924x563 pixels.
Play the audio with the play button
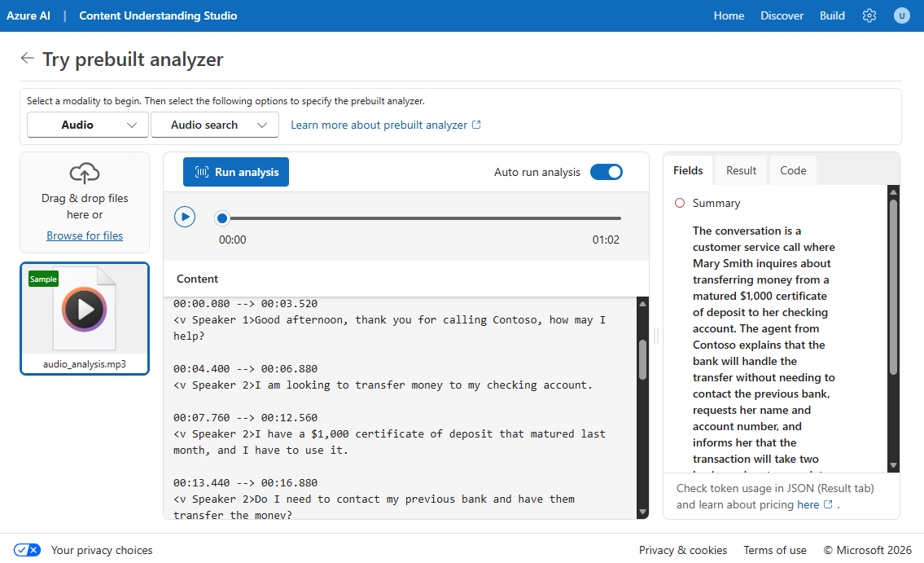[185, 217]
